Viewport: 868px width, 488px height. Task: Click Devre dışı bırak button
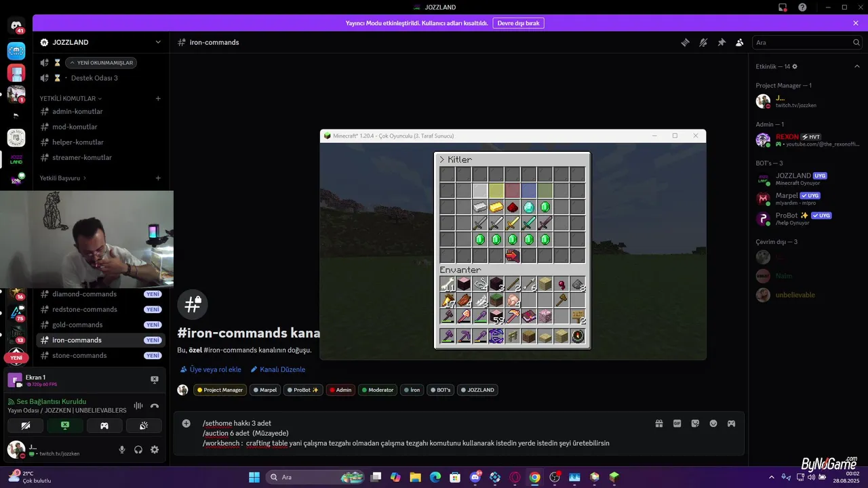coord(518,23)
